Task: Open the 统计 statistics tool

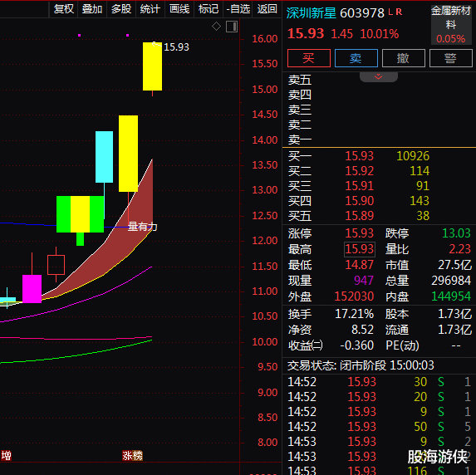Action: point(150,9)
